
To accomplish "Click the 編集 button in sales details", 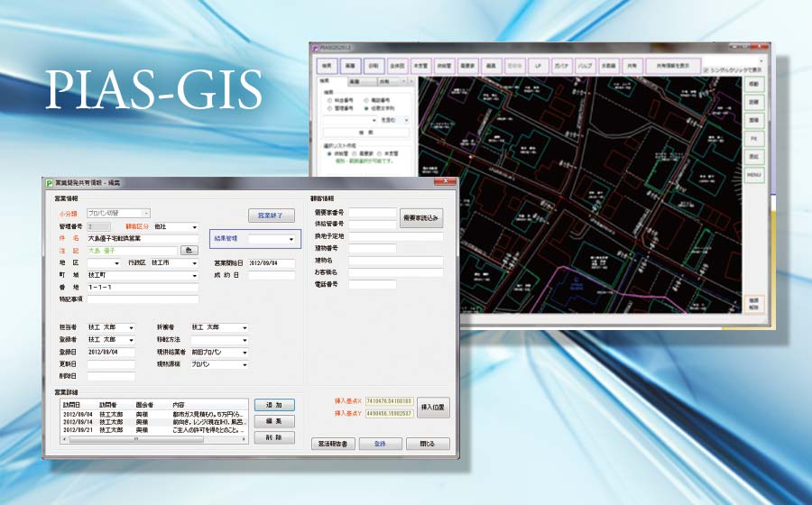I will tap(274, 421).
